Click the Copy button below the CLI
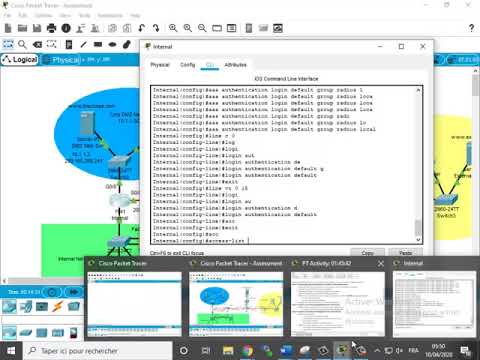The height and width of the screenshot is (360, 480). coord(367,253)
